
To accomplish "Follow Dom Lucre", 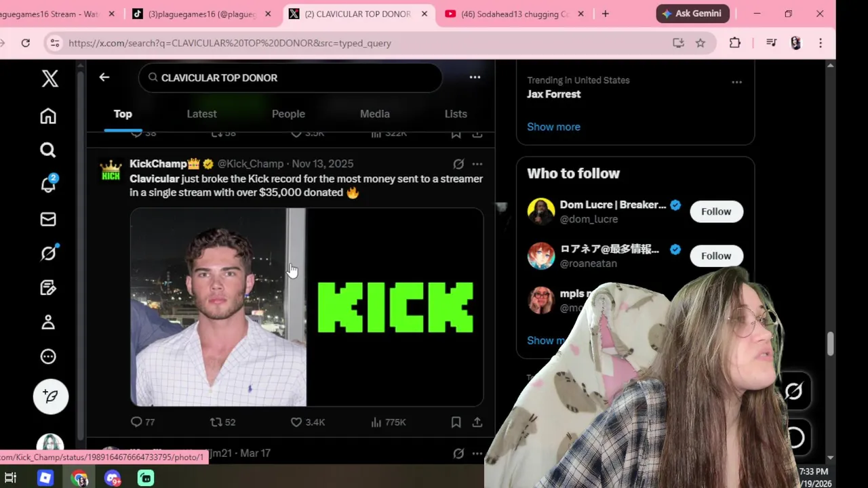I will (716, 211).
